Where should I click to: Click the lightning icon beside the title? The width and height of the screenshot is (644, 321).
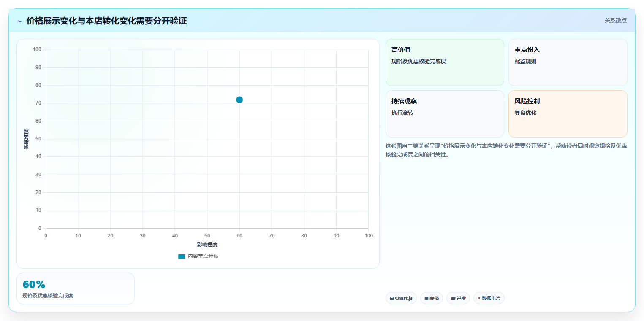(x=20, y=21)
